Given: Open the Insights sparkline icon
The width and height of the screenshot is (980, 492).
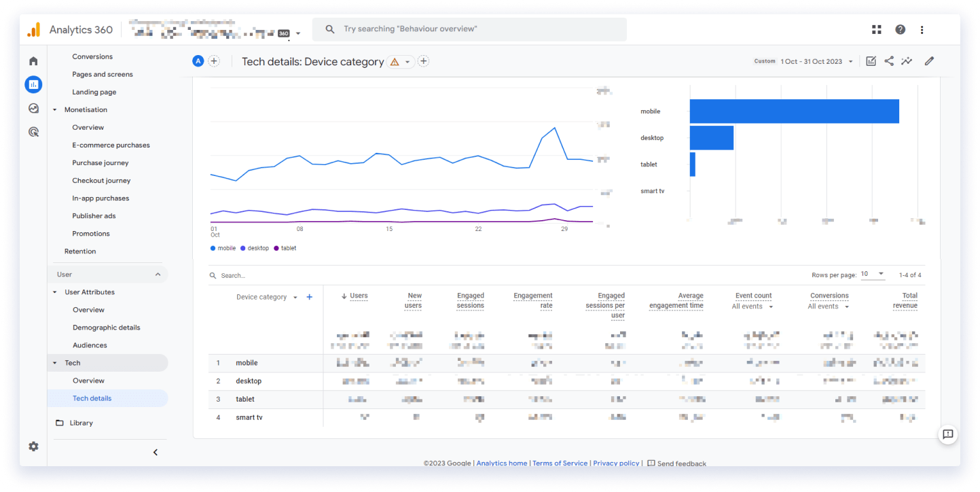Looking at the screenshot, I should (x=907, y=61).
